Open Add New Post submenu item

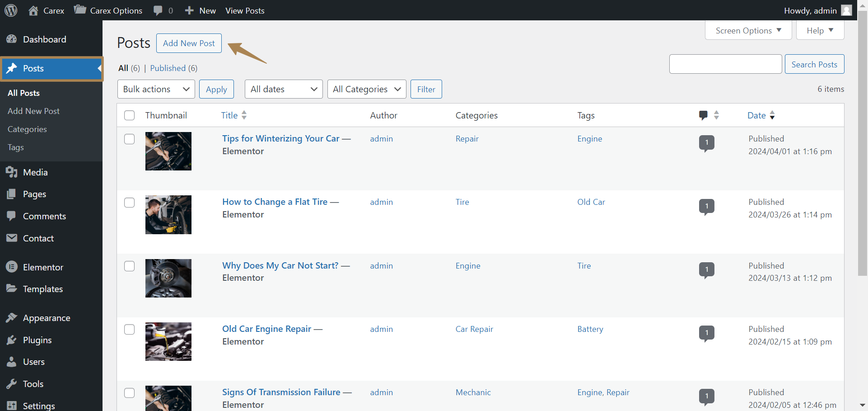[33, 111]
